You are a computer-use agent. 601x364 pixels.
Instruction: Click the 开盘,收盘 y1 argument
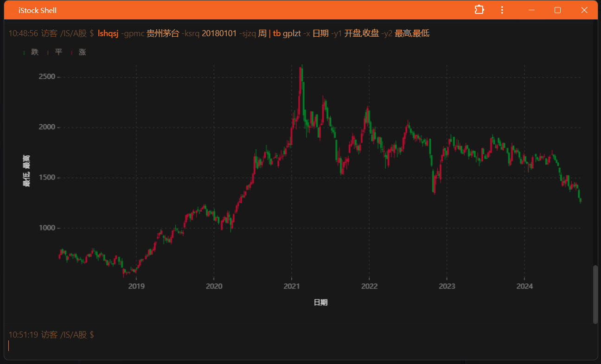tap(362, 33)
